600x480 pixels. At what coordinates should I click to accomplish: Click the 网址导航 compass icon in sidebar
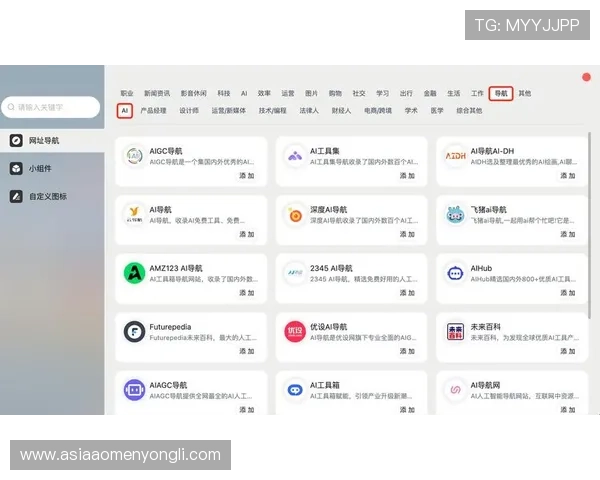[x=16, y=140]
